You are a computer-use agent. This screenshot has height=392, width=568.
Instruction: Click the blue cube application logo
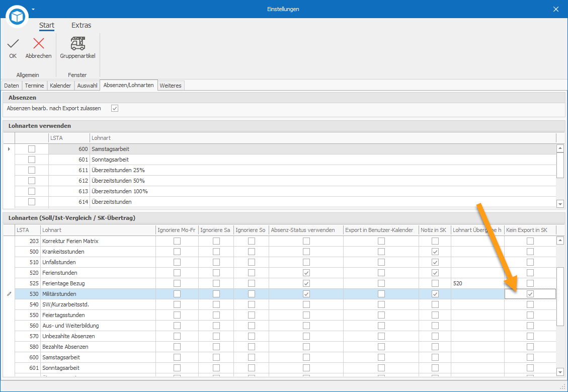pos(17,16)
